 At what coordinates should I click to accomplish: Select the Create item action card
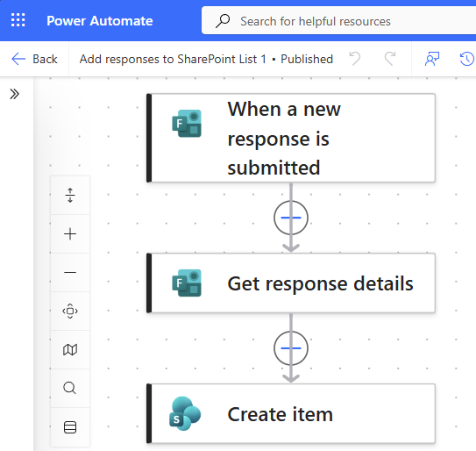(x=291, y=413)
